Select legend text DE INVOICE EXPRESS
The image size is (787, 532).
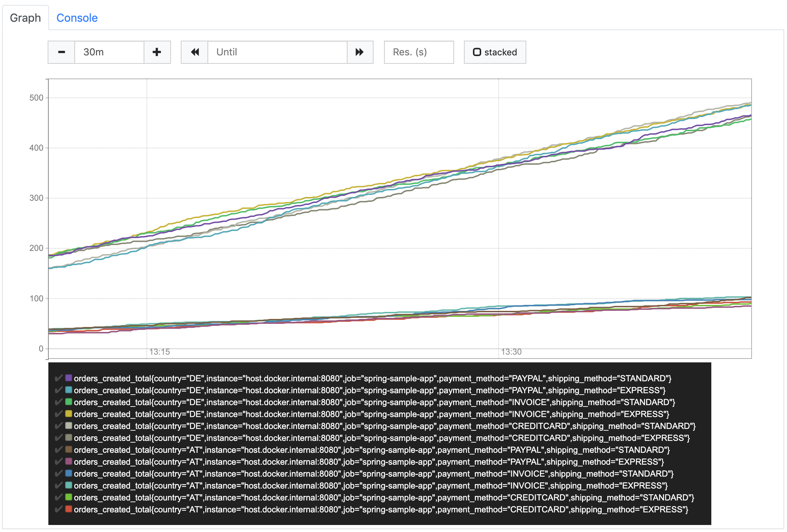pos(371,414)
